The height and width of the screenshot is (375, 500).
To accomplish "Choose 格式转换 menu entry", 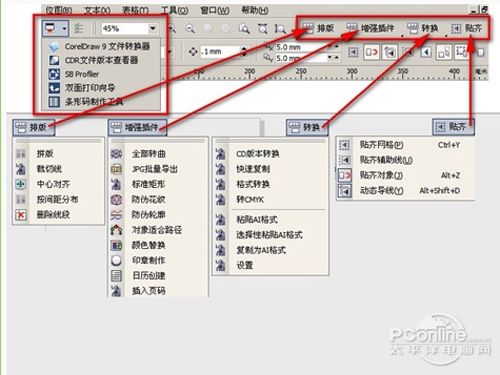I will coord(270,184).
